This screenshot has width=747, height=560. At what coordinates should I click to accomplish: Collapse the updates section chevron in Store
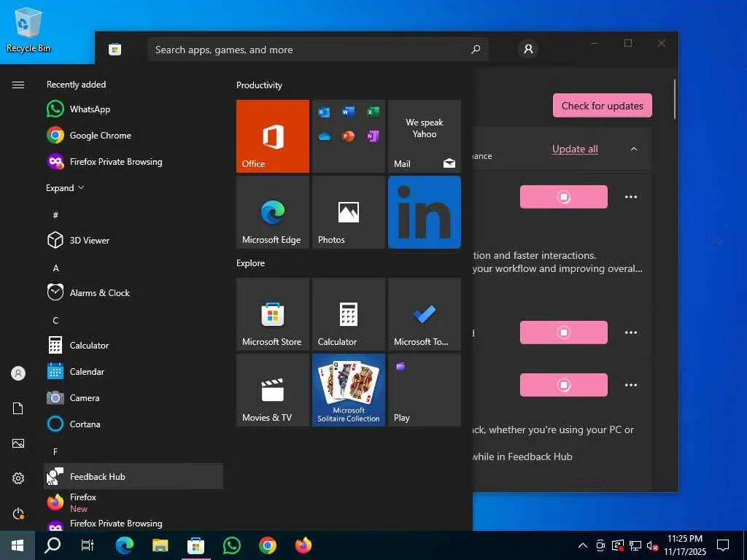(634, 149)
